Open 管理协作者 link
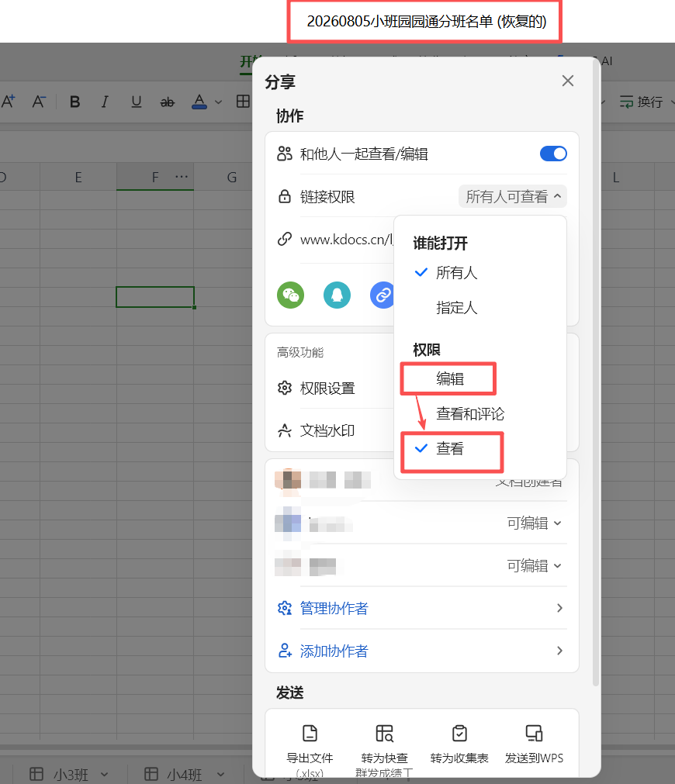 pyautogui.click(x=334, y=608)
